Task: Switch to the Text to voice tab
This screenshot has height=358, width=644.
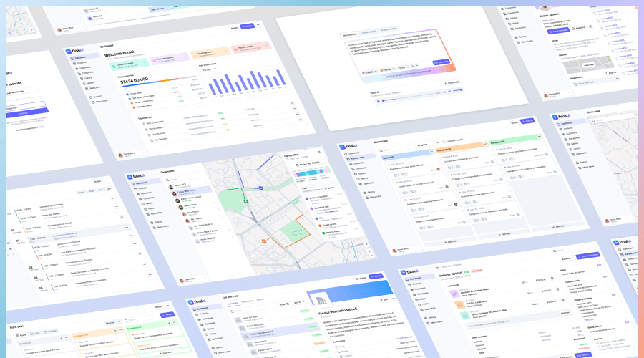Action: pyautogui.click(x=350, y=34)
